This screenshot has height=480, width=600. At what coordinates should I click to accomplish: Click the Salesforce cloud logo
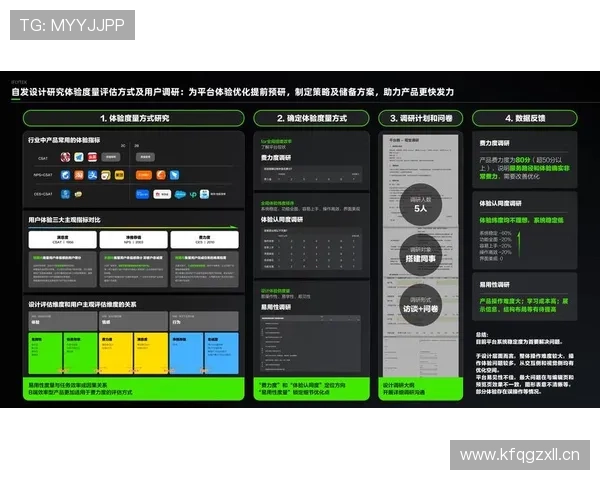180,194
